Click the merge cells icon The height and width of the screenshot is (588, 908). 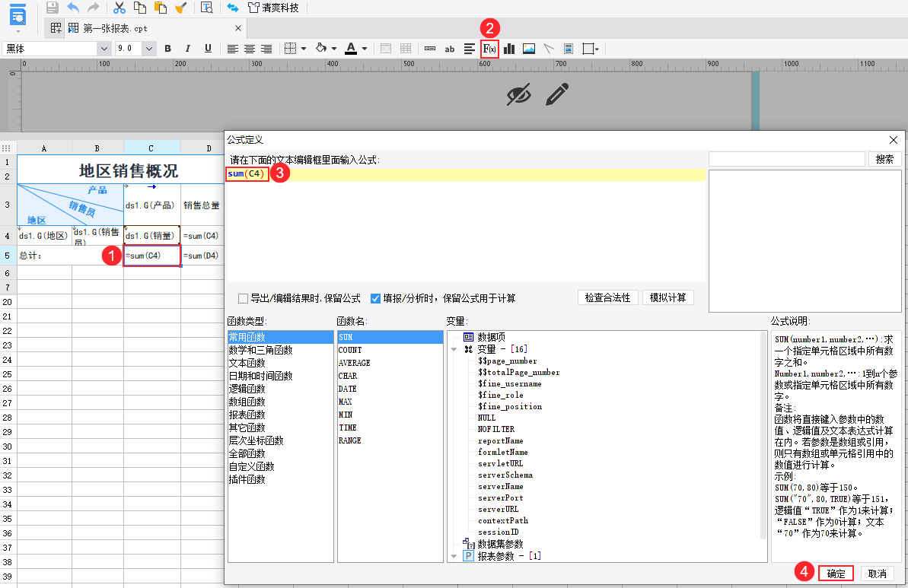click(x=386, y=49)
